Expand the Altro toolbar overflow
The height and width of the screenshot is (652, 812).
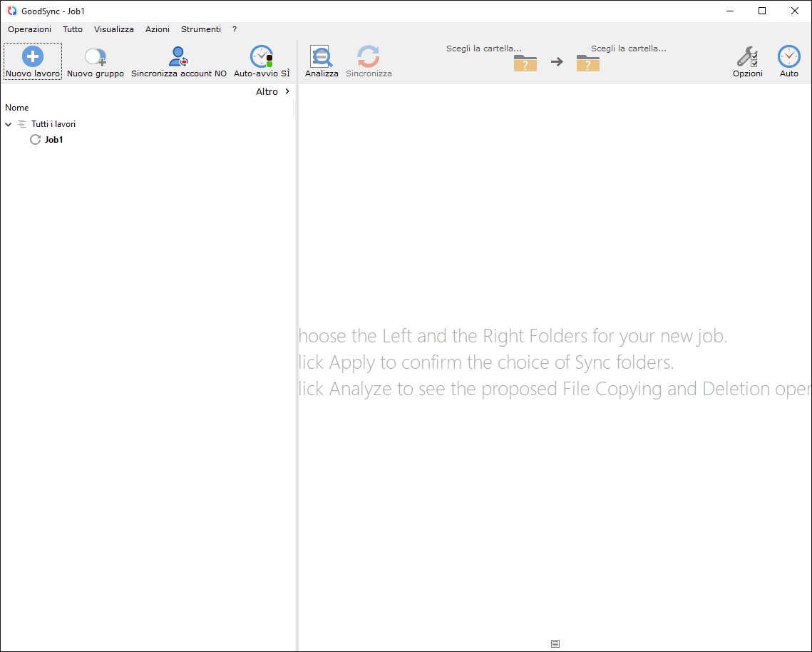[x=273, y=92]
